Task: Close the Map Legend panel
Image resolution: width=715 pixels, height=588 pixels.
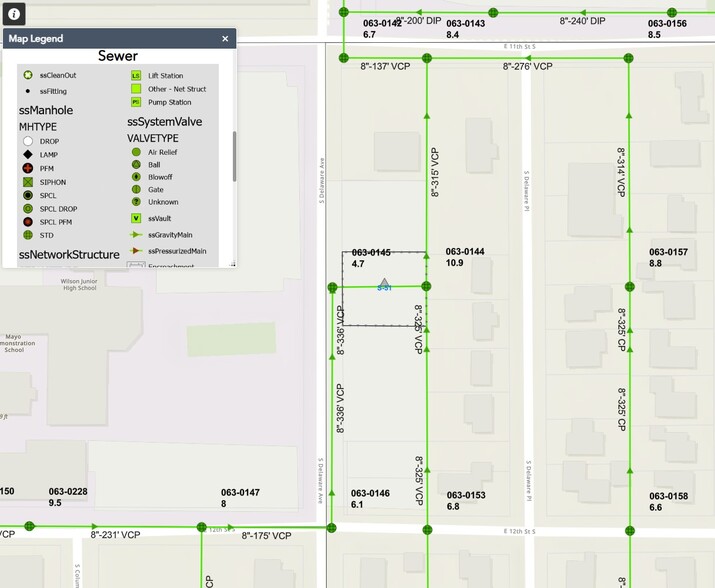Action: (225, 39)
